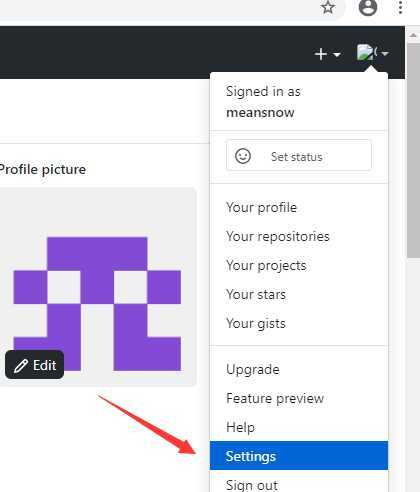This screenshot has width=420, height=492.
Task: Select Help from the user menu
Action: click(x=240, y=427)
